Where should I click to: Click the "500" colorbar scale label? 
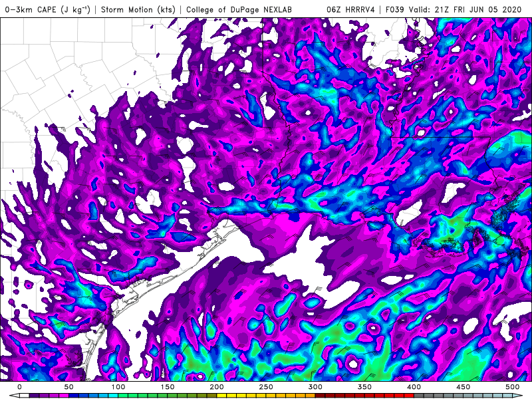coord(512,387)
